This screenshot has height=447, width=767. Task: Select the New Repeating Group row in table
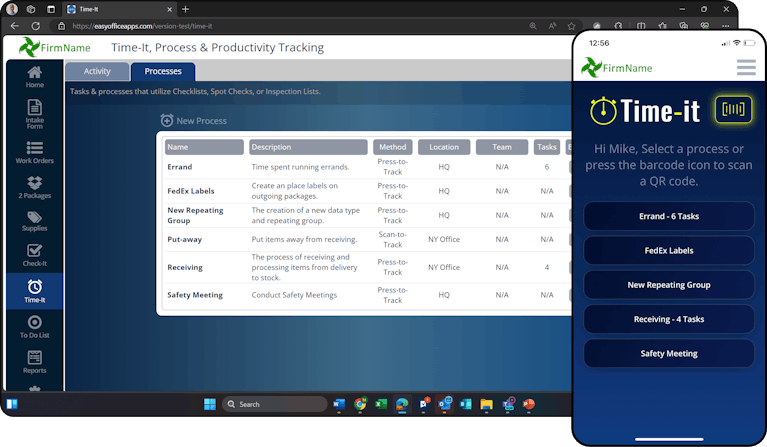click(195, 215)
